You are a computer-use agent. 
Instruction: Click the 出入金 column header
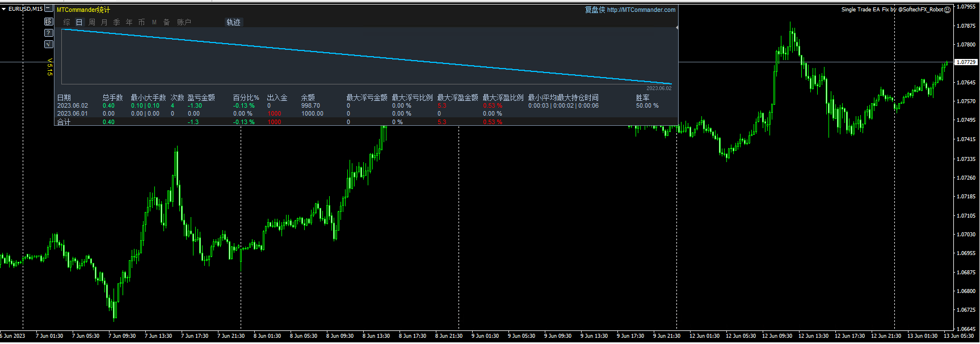tap(277, 97)
